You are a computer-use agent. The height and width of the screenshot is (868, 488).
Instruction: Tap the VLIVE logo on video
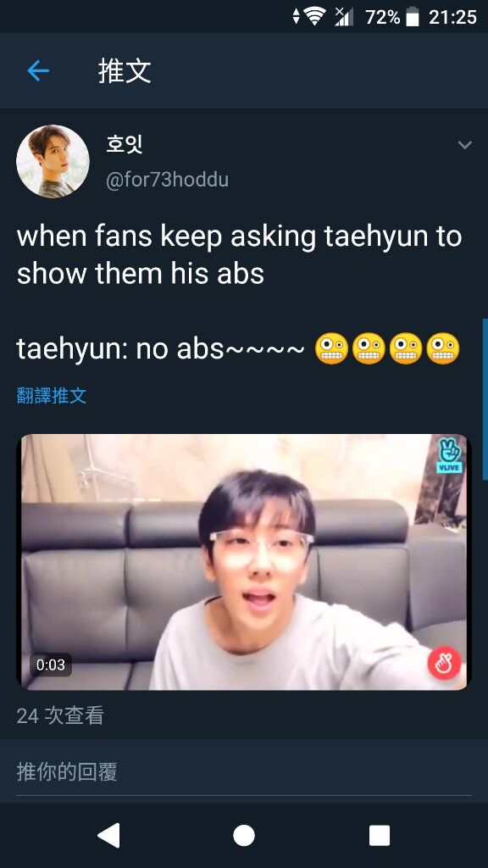pyautogui.click(x=450, y=456)
